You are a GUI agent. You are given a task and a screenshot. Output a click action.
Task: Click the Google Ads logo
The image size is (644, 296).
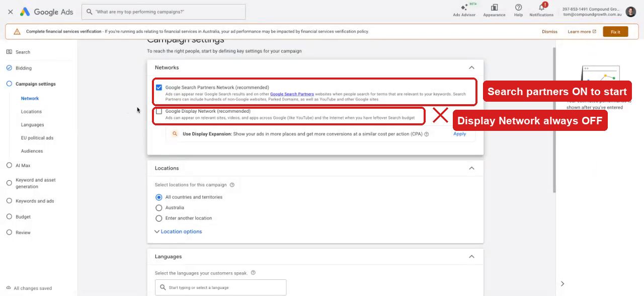pos(46,12)
